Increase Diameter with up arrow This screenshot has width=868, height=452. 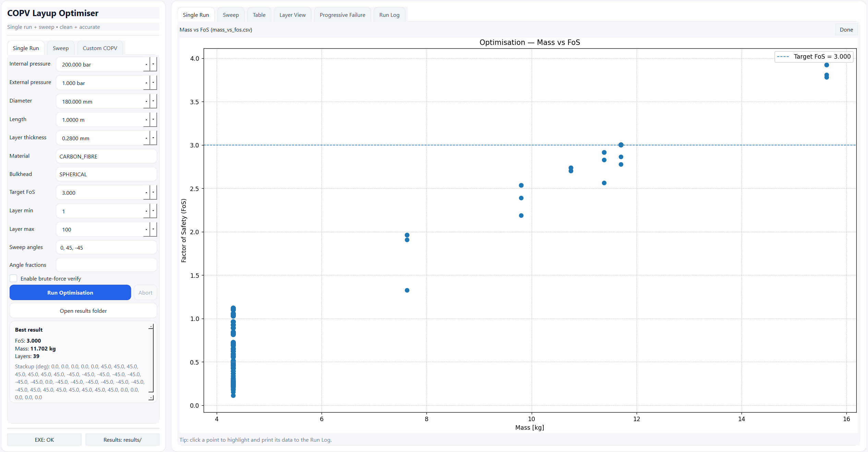point(146,101)
